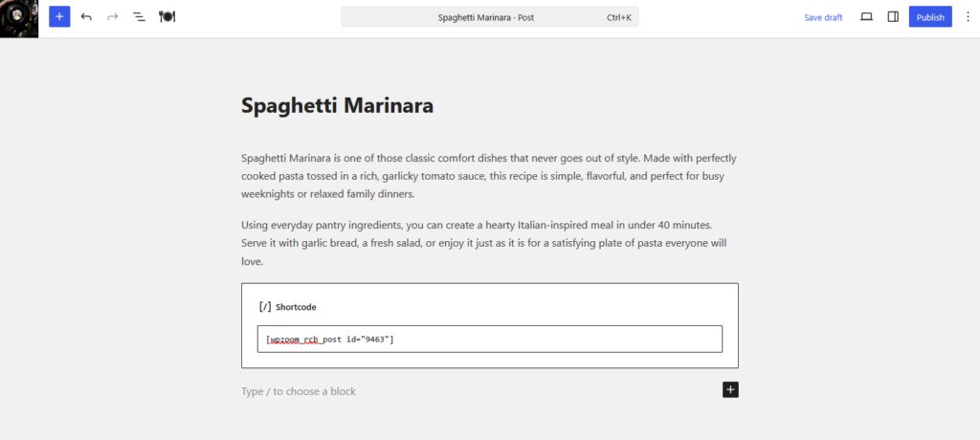Screen dimensions: 980x440
Task: Save draft of the post
Action: point(823,17)
